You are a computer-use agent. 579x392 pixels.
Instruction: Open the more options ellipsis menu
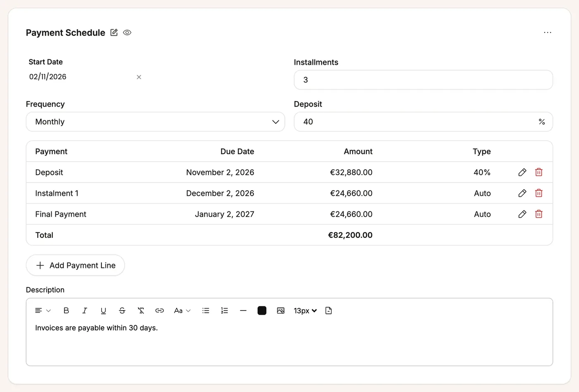pyautogui.click(x=548, y=32)
